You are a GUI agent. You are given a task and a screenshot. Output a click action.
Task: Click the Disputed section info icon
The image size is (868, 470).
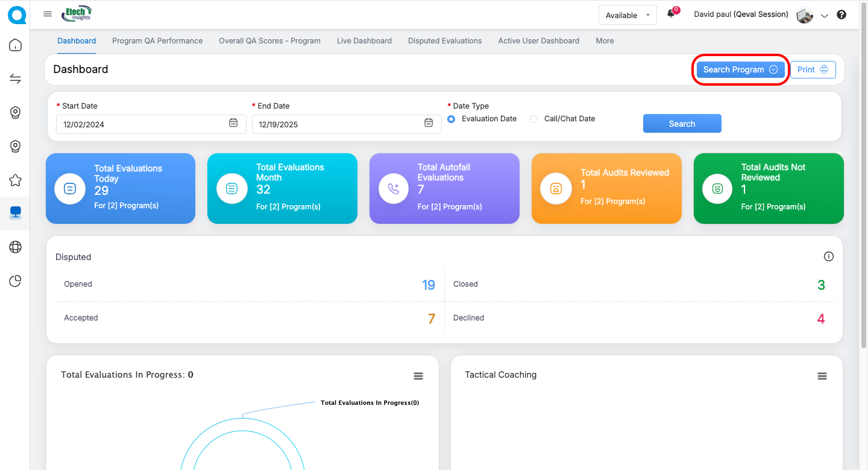point(828,256)
